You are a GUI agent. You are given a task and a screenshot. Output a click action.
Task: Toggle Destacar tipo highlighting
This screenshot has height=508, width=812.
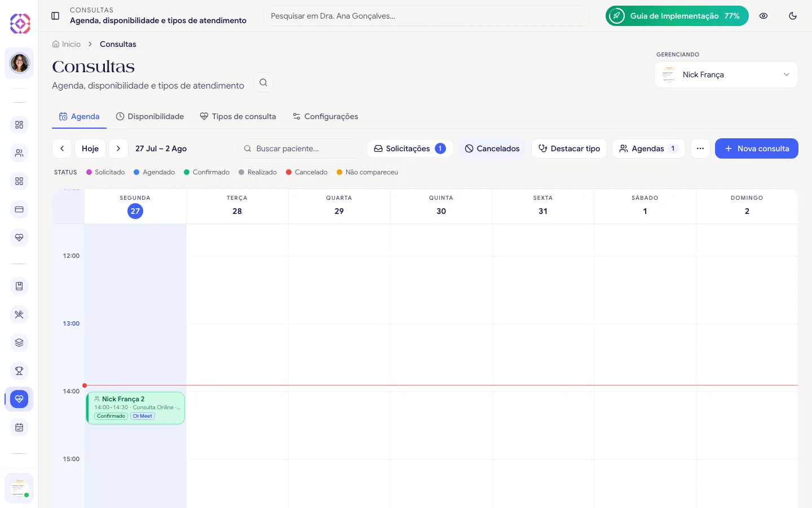tap(569, 148)
